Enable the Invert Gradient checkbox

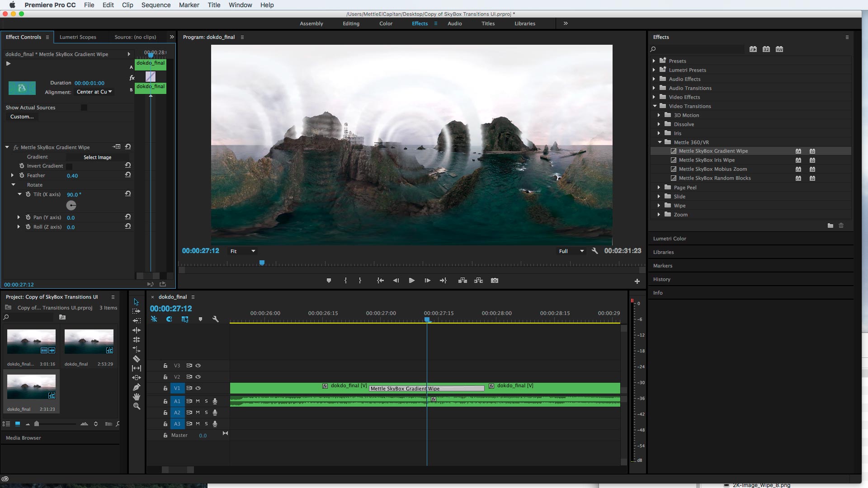coord(69,166)
